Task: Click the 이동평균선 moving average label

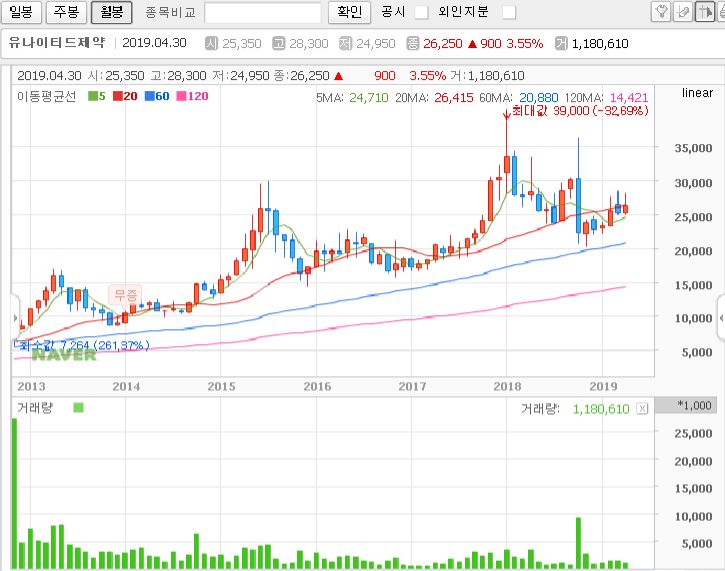Action: click(46, 96)
